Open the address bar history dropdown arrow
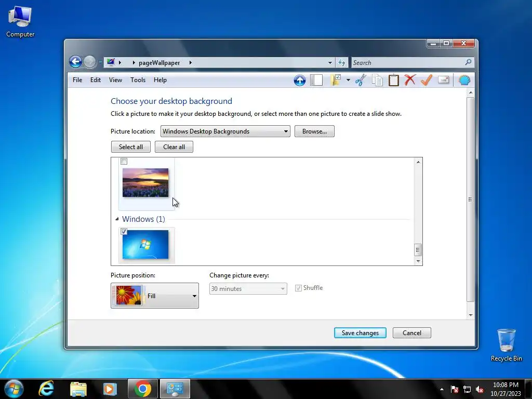The width and height of the screenshot is (532, 399). (330, 62)
